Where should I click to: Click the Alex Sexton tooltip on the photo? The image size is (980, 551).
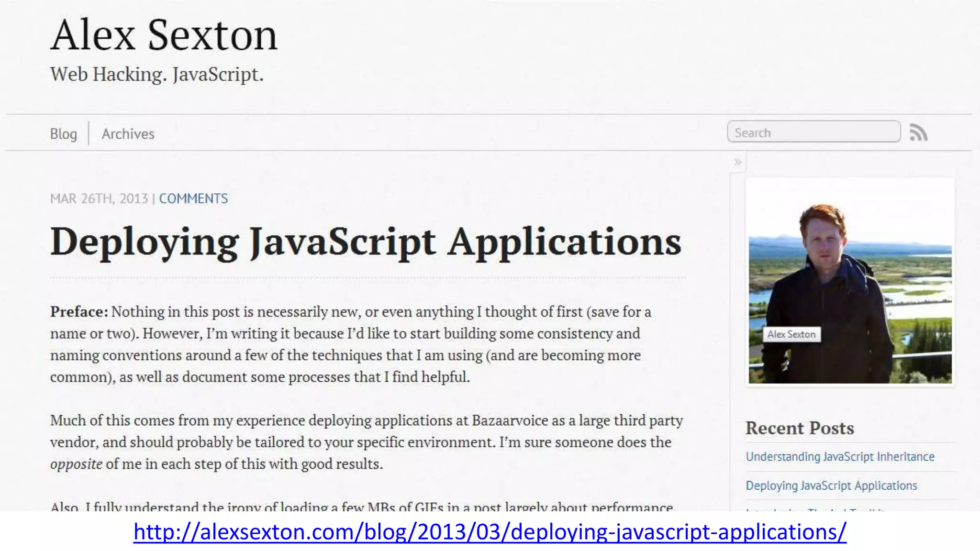[791, 334]
